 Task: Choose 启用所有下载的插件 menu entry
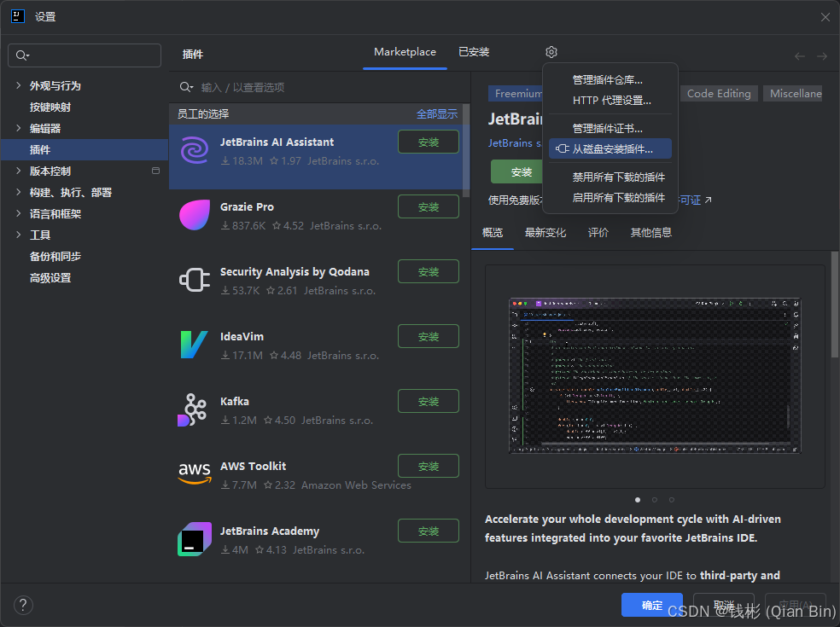610,198
